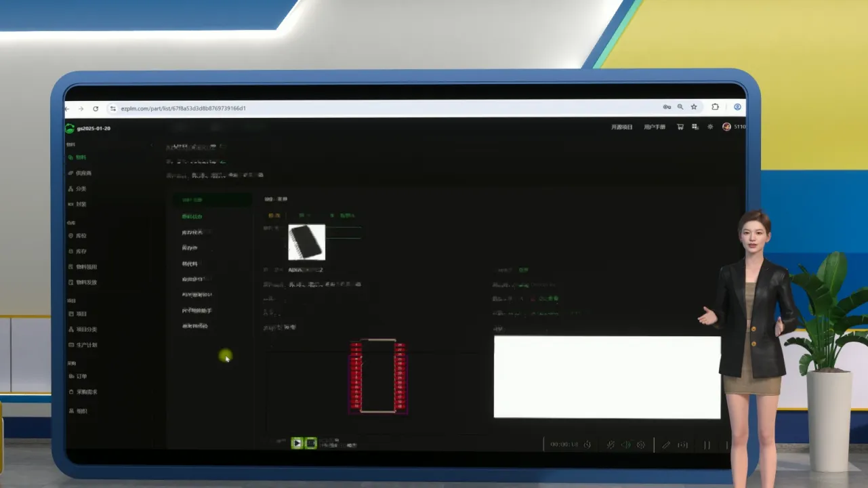This screenshot has width=868, height=488.
Task: Click the 开源项目 link in header
Action: click(x=621, y=127)
